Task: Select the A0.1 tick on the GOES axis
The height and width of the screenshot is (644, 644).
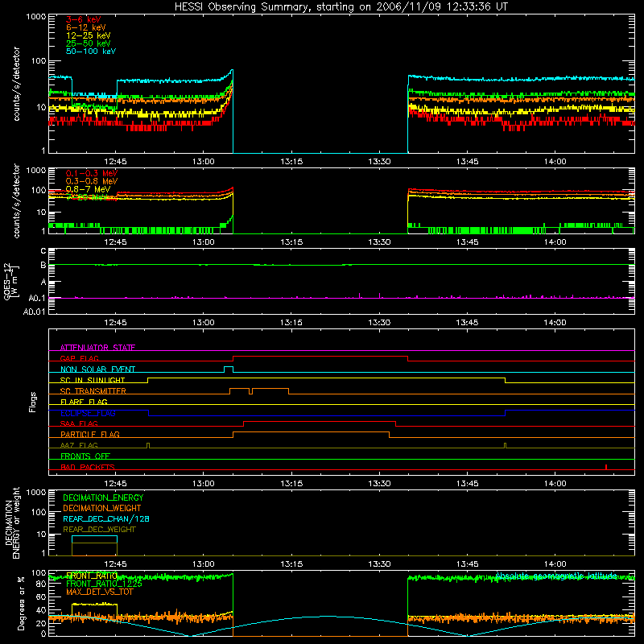Action: 37,298
